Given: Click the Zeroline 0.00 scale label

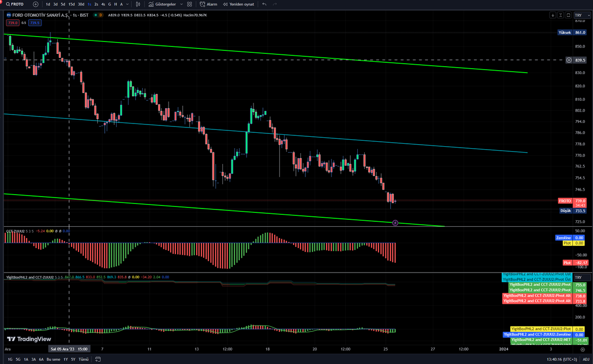Looking at the screenshot, I should tap(571, 238).
